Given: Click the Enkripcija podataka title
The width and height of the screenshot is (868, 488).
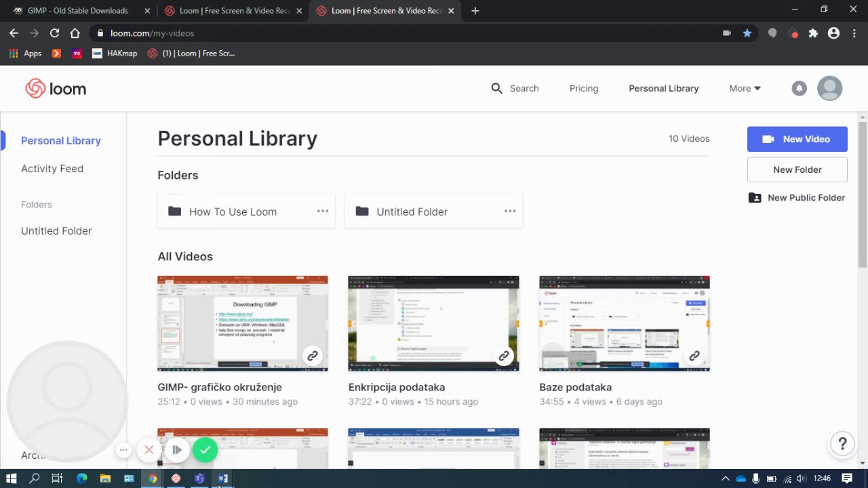Looking at the screenshot, I should pos(397,387).
